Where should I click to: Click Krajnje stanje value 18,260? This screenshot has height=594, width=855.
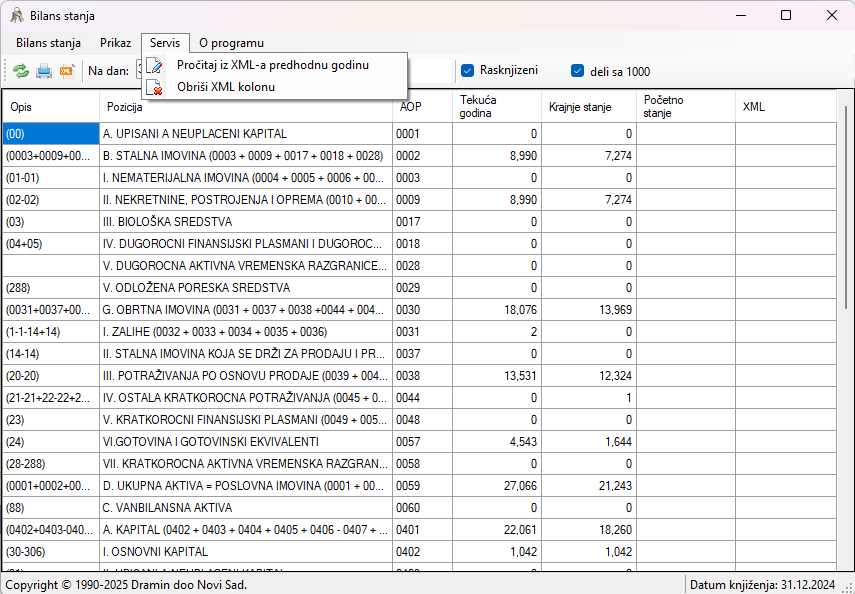point(589,530)
